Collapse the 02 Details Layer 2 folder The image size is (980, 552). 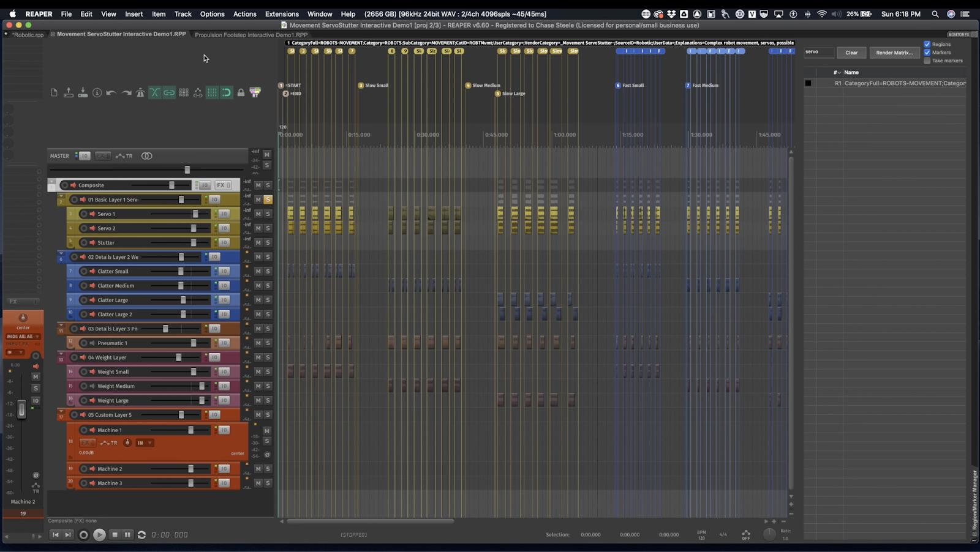coord(61,253)
